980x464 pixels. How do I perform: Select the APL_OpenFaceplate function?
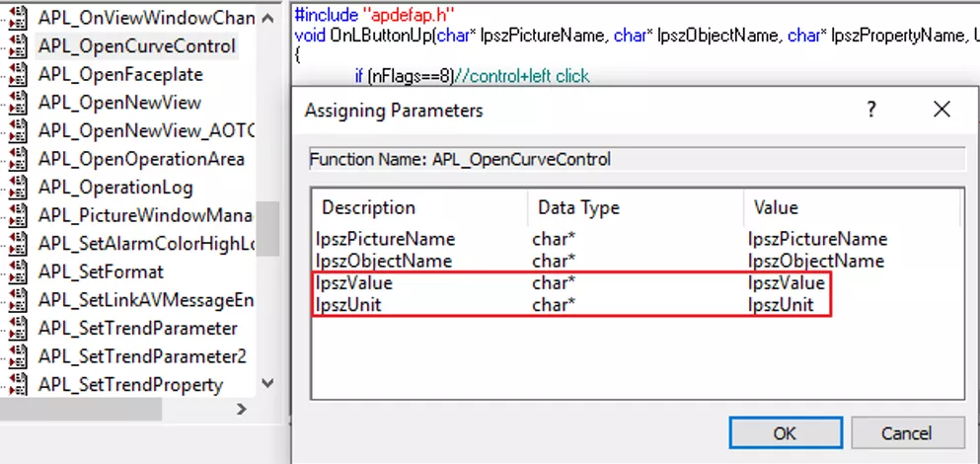120,74
